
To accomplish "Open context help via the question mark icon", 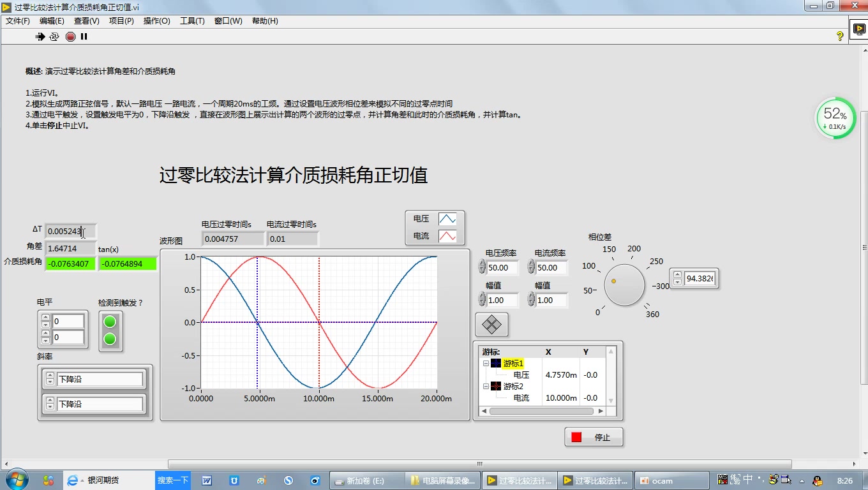I will pos(841,36).
